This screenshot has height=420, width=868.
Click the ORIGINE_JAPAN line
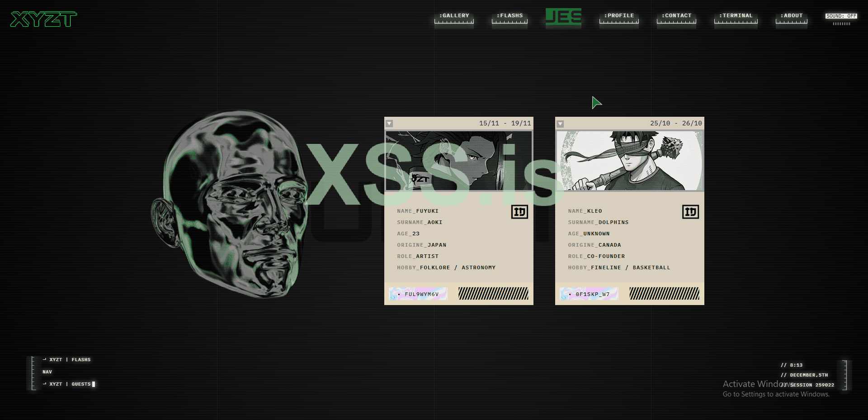(x=421, y=245)
